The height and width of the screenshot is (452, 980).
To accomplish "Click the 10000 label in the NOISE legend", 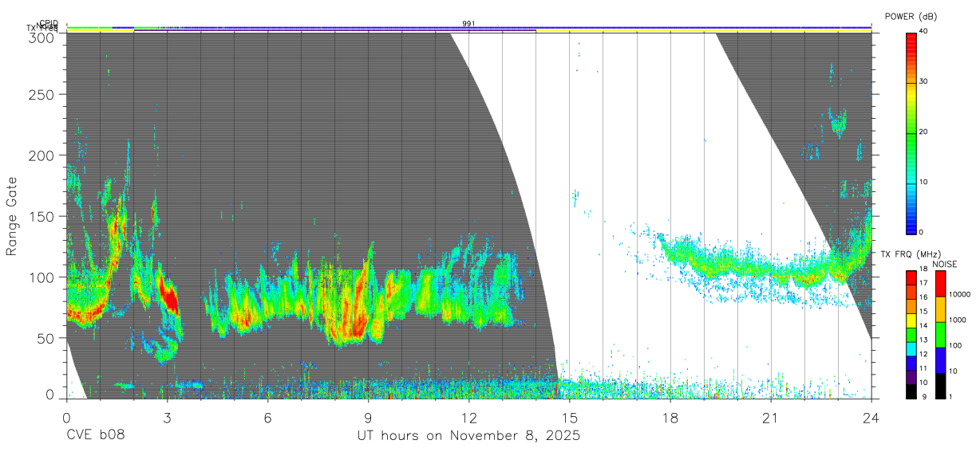I will point(958,294).
